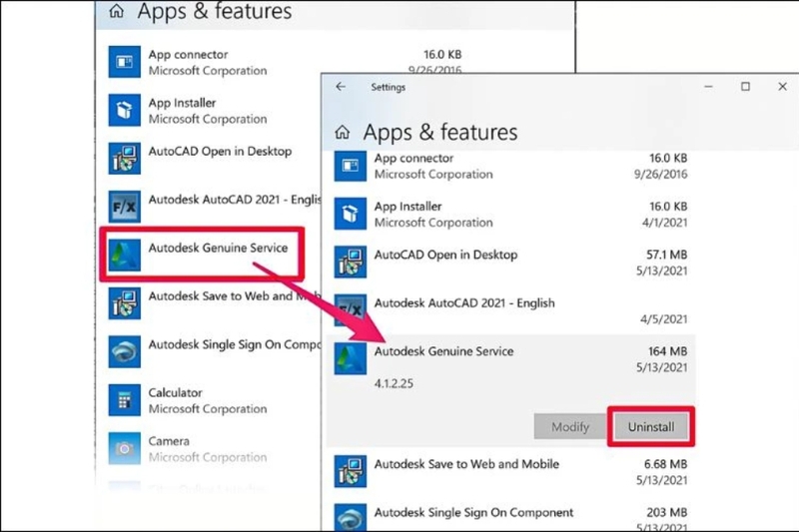This screenshot has height=532, width=799.
Task: Click '57.1 MB' size of AutoCAD Open in Desktop
Action: point(666,255)
